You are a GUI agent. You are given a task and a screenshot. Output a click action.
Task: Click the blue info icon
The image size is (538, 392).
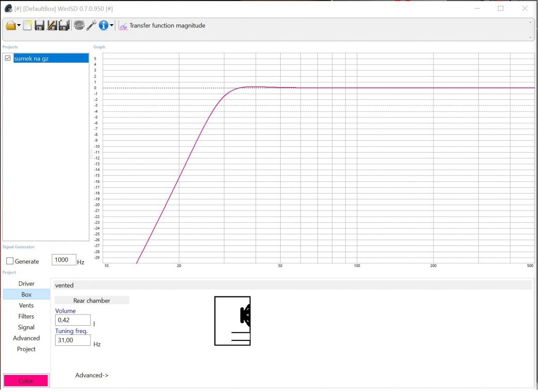pos(104,26)
